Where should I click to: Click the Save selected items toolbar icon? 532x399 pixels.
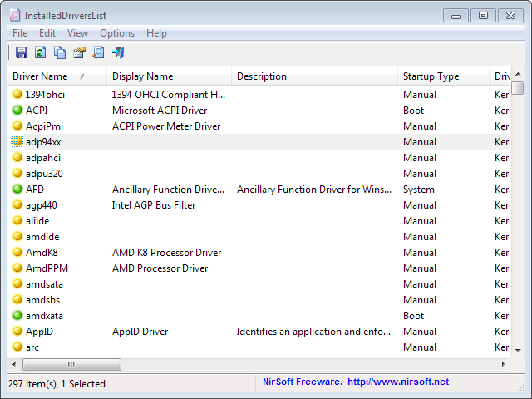point(22,52)
